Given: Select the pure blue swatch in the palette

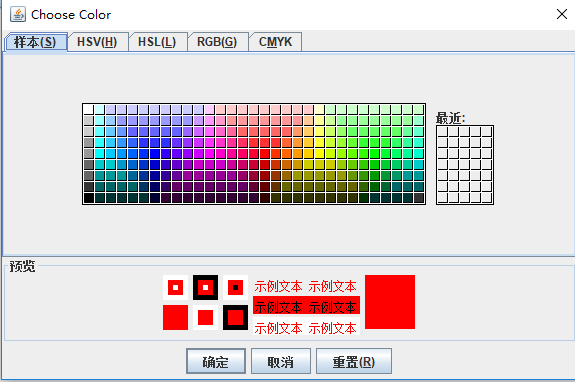Looking at the screenshot, I should click(154, 153).
